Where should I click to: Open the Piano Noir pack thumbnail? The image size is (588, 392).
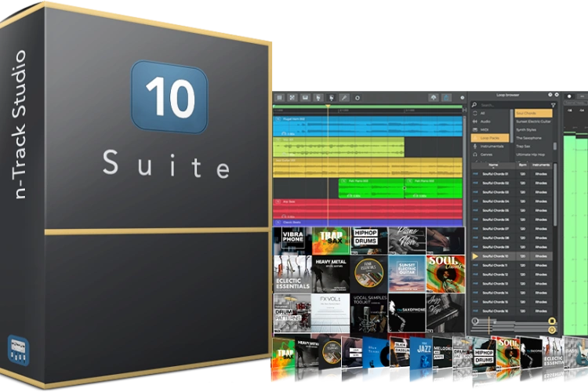pyautogui.click(x=407, y=241)
